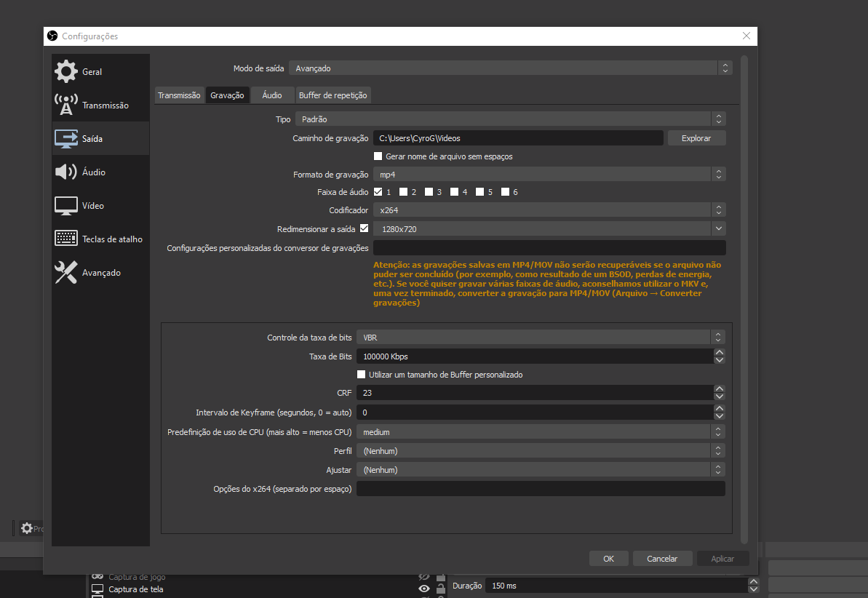Screen dimensions: 868x598
Task: Click the Avançado wrench tools icon
Action: coord(66,272)
